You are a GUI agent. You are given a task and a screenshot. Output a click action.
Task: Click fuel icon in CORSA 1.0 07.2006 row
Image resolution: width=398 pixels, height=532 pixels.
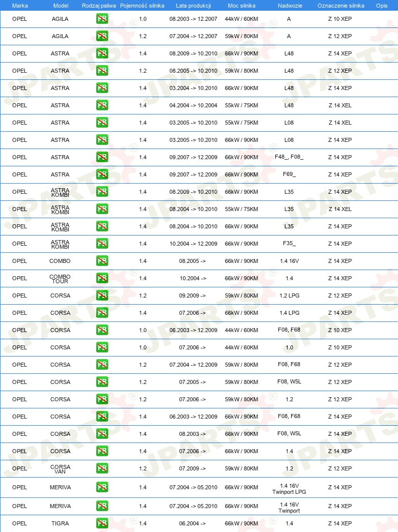[102, 347]
